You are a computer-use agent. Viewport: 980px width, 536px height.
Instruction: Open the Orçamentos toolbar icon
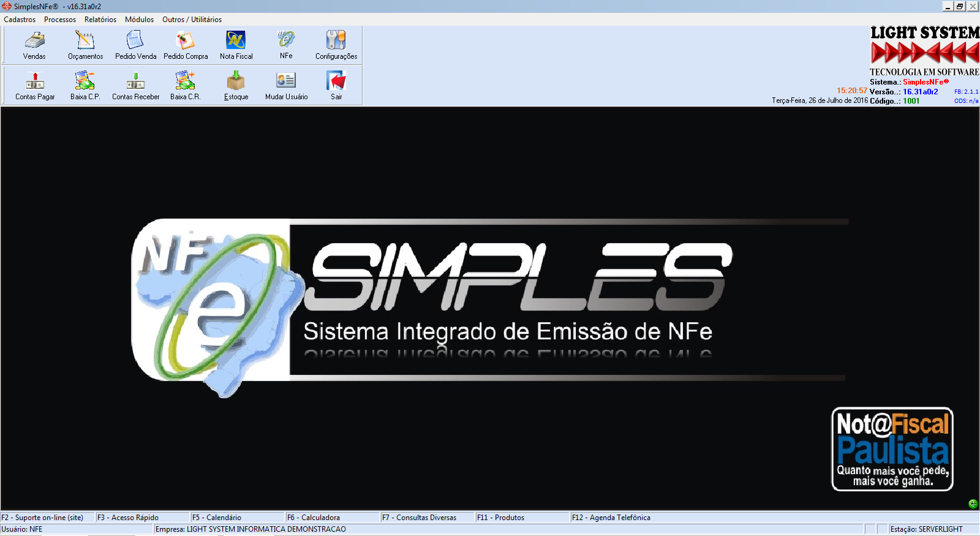point(85,40)
